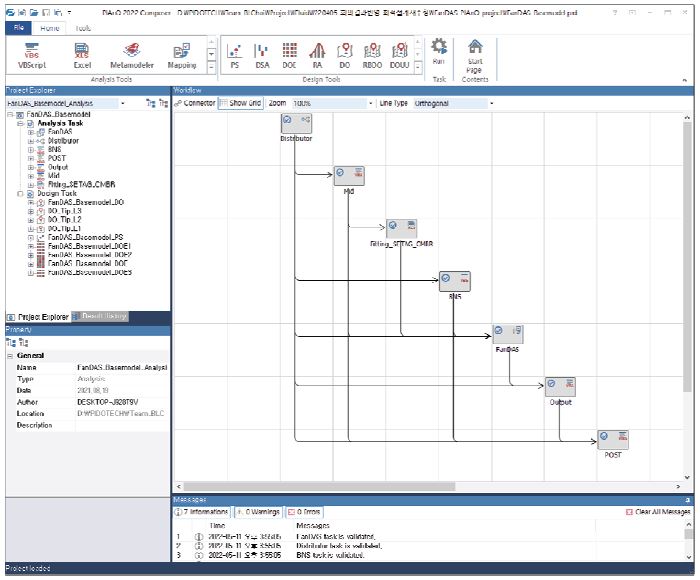Click the Connector button in Workflow toolbar
This screenshot has height=580, width=700.
pos(194,103)
